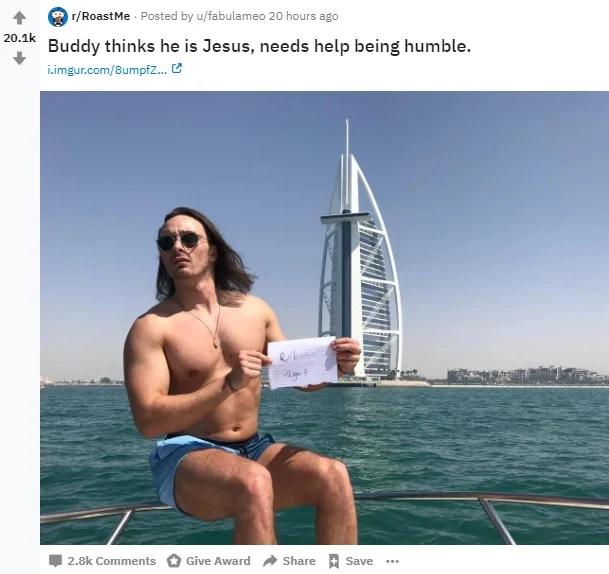The width and height of the screenshot is (609, 574).
Task: Click the speech bubble comments icon
Action: point(55,561)
